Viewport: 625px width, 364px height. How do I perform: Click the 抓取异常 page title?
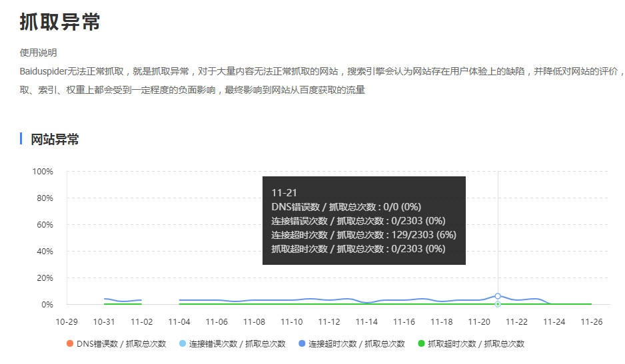click(x=60, y=21)
